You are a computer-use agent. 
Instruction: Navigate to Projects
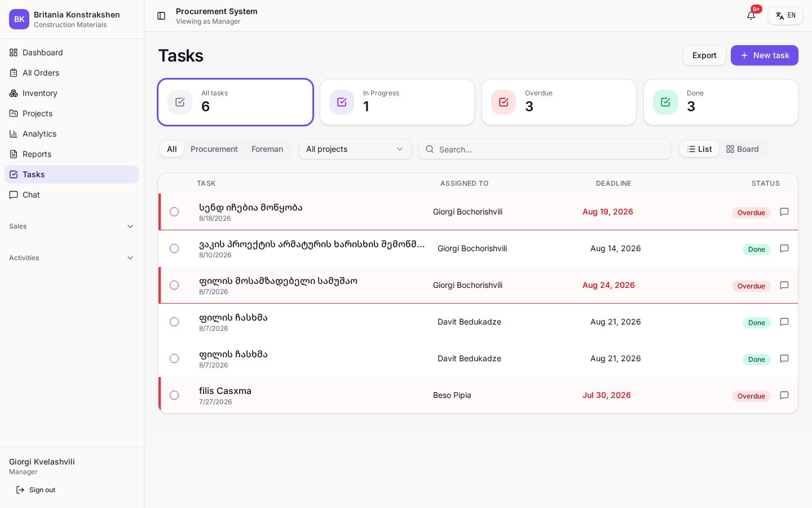(x=72, y=113)
